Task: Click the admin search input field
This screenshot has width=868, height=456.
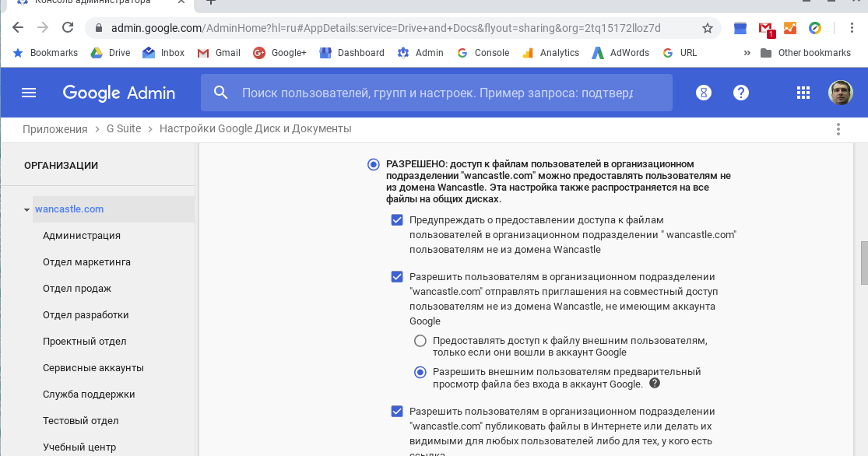Action: click(x=438, y=93)
